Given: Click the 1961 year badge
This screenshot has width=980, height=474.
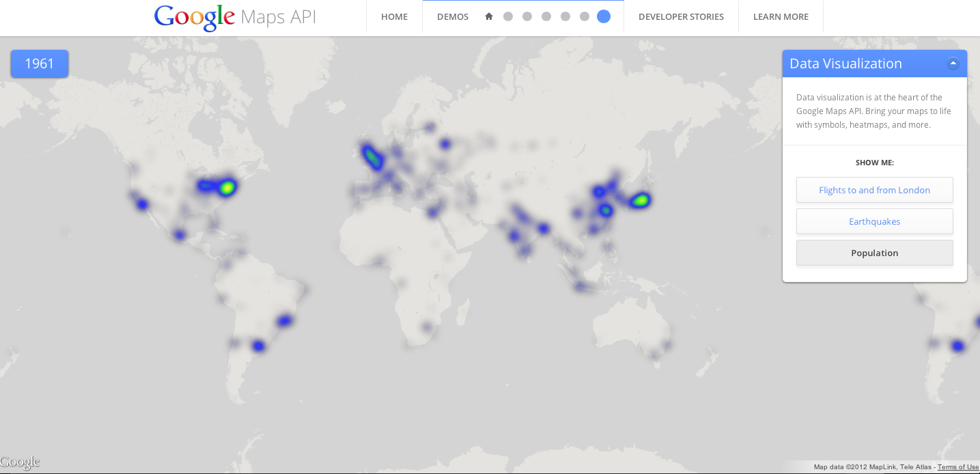Looking at the screenshot, I should point(40,64).
